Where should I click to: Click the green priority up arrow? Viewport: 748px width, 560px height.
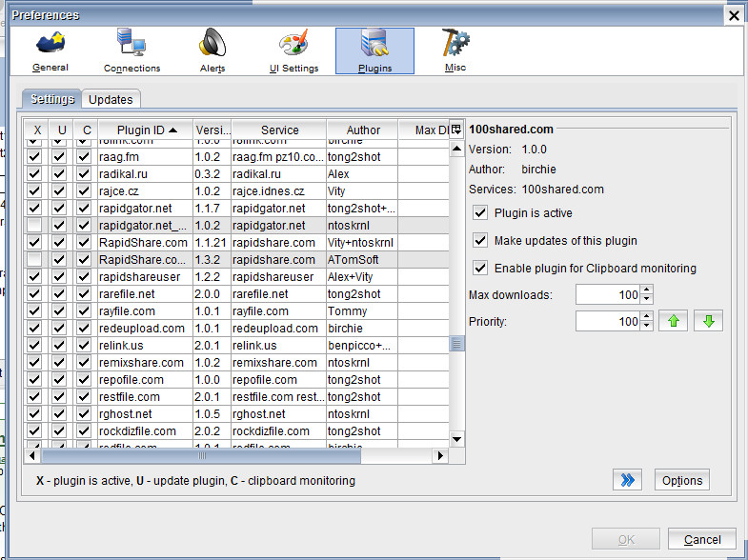coord(674,321)
